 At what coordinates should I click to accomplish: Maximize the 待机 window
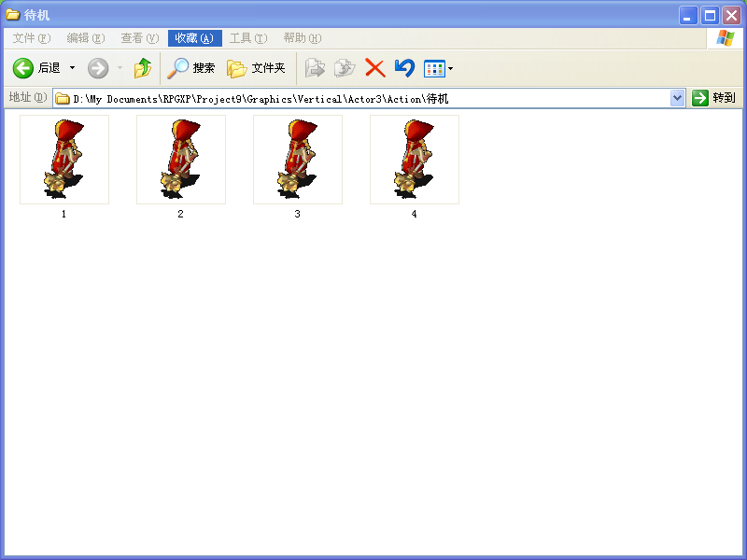point(710,16)
